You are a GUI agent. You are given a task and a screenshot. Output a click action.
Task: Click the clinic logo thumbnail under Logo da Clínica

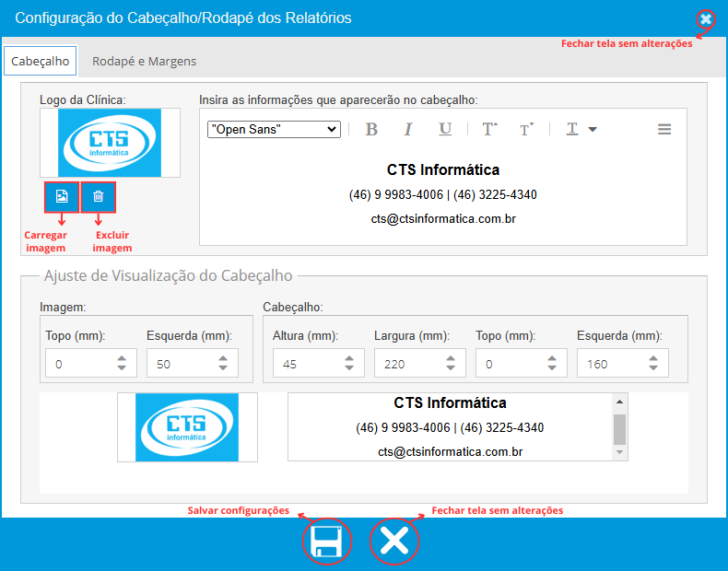(110, 143)
